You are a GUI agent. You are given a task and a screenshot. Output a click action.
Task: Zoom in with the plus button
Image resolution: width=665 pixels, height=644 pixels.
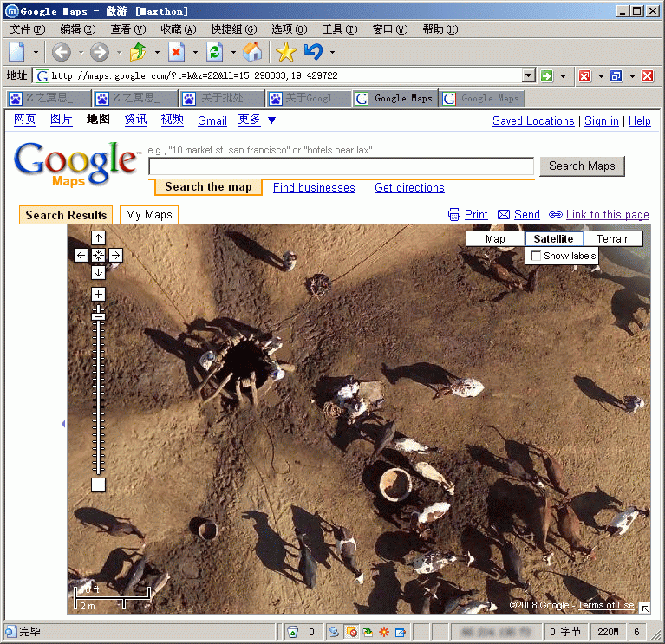(98, 294)
